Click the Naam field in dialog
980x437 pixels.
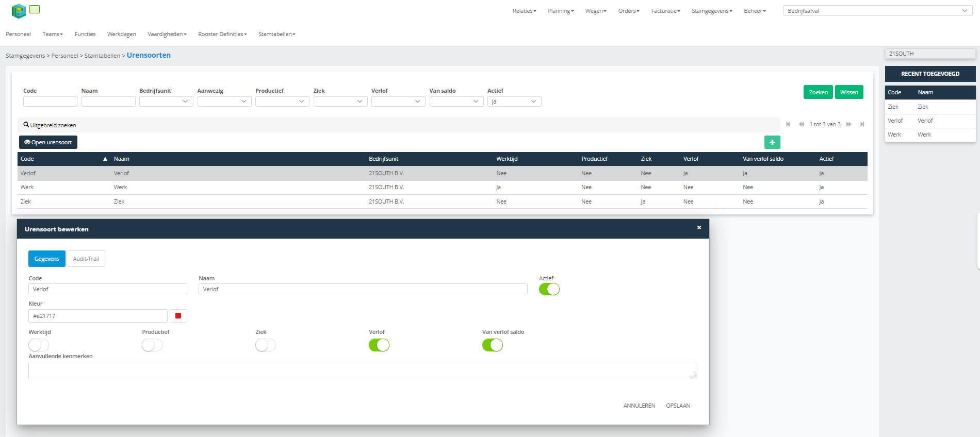(x=363, y=289)
